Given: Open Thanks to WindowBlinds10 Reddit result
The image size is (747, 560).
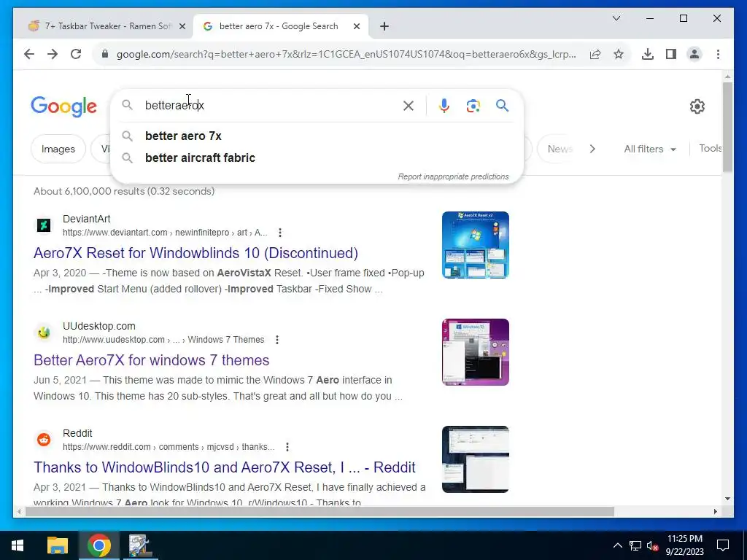Looking at the screenshot, I should click(x=225, y=467).
